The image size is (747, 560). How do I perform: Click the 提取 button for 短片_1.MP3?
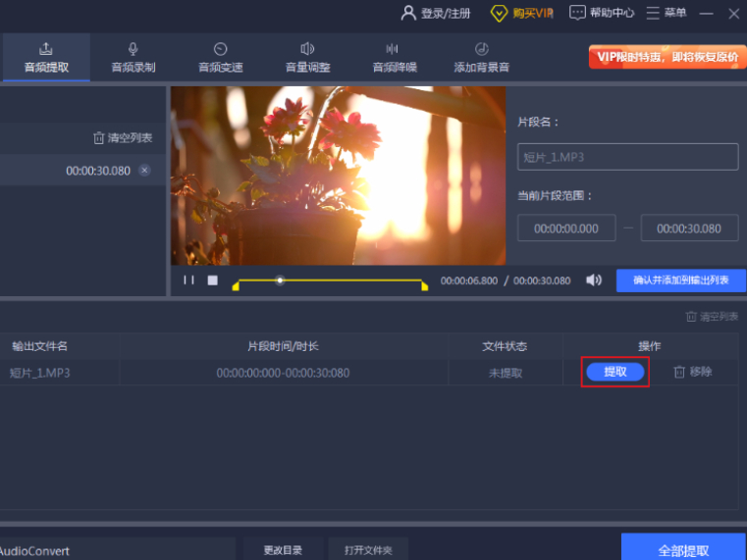tap(615, 372)
